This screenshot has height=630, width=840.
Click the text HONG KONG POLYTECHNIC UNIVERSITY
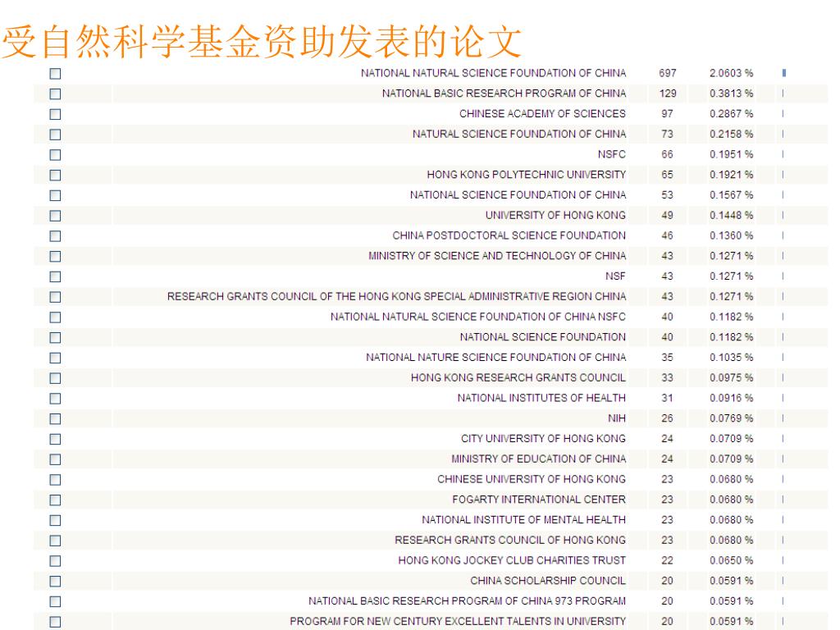tap(527, 175)
